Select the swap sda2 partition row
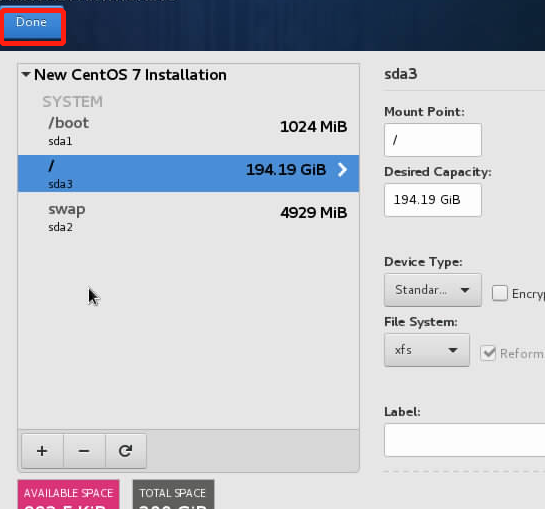The height and width of the screenshot is (509, 545). pyautogui.click(x=188, y=217)
